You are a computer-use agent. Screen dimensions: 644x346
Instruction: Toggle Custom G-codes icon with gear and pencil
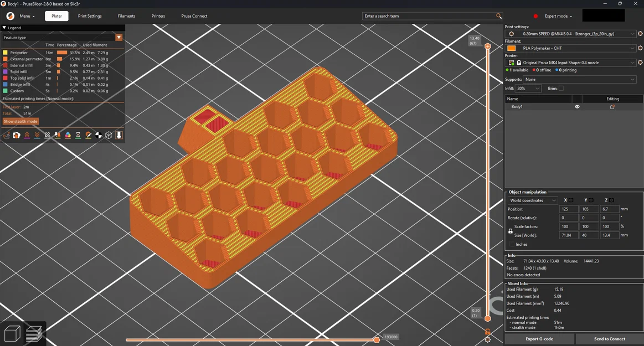click(88, 135)
